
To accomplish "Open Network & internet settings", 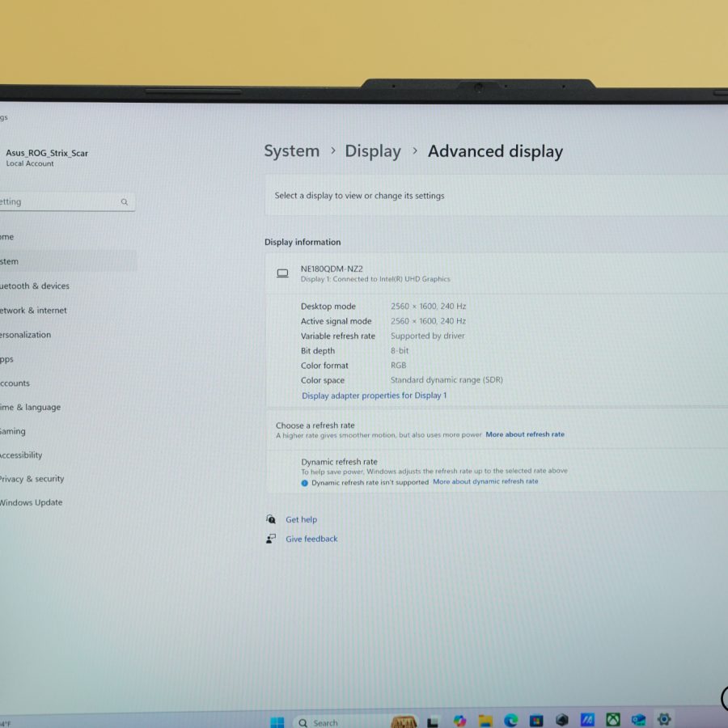I will coord(33,310).
